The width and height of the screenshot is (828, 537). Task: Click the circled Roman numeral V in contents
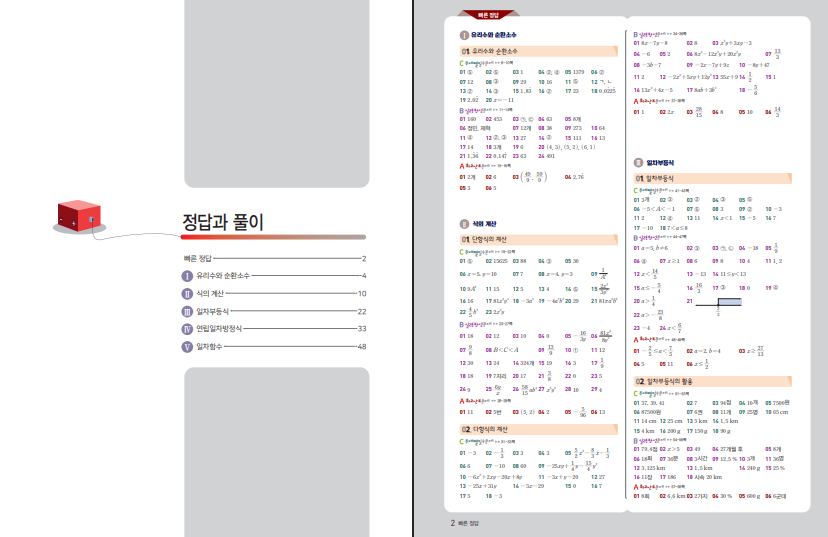click(x=186, y=346)
